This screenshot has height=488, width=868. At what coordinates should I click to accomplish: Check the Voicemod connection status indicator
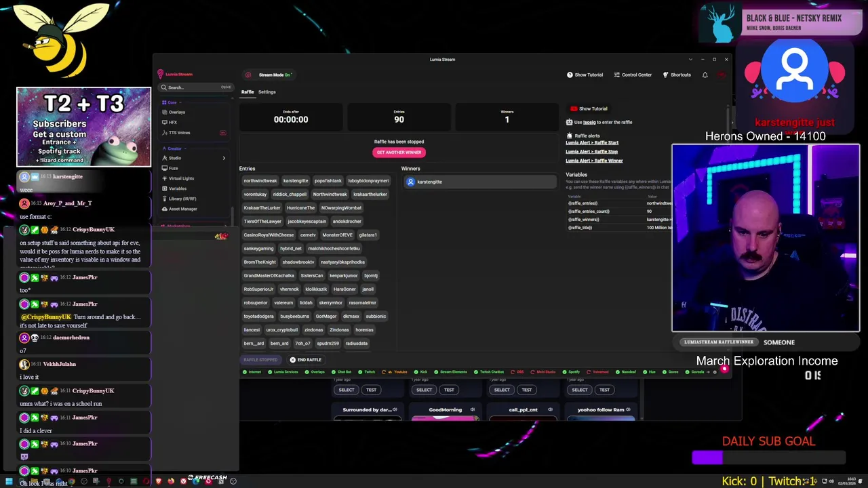pyautogui.click(x=598, y=372)
